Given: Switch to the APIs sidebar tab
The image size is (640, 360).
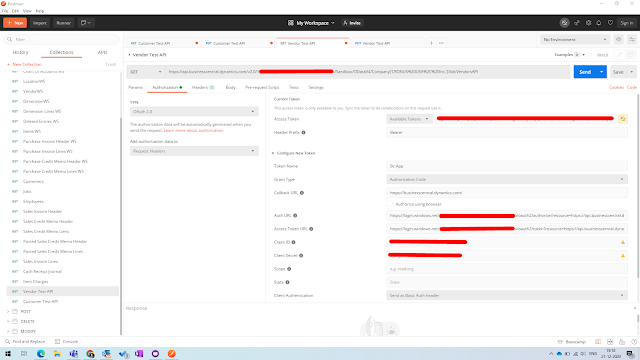Looking at the screenshot, I should (x=102, y=52).
